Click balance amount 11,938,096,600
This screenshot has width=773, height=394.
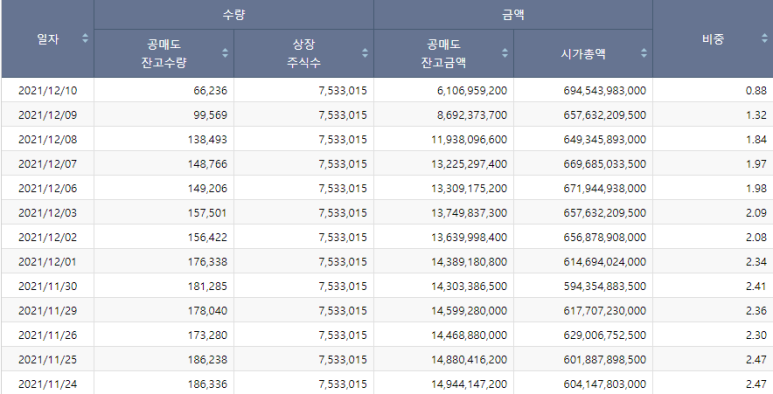469,140
